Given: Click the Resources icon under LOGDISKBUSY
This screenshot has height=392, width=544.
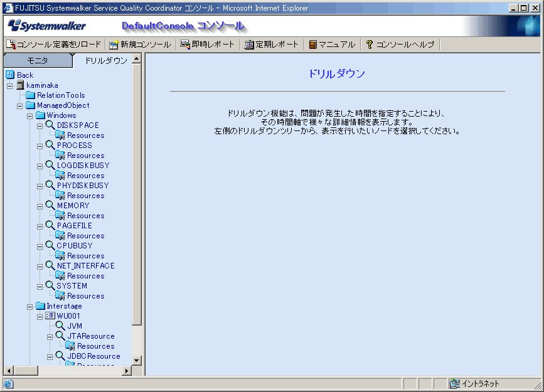Looking at the screenshot, I should [x=60, y=176].
